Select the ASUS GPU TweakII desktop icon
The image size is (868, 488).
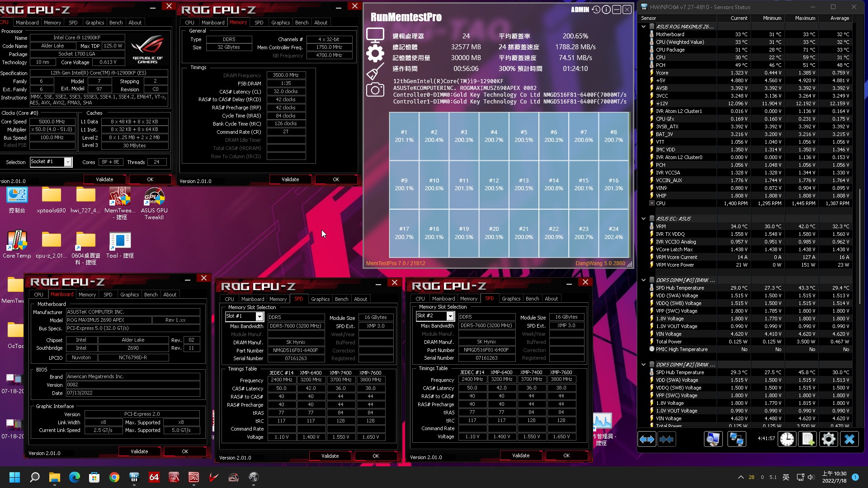pos(154,203)
